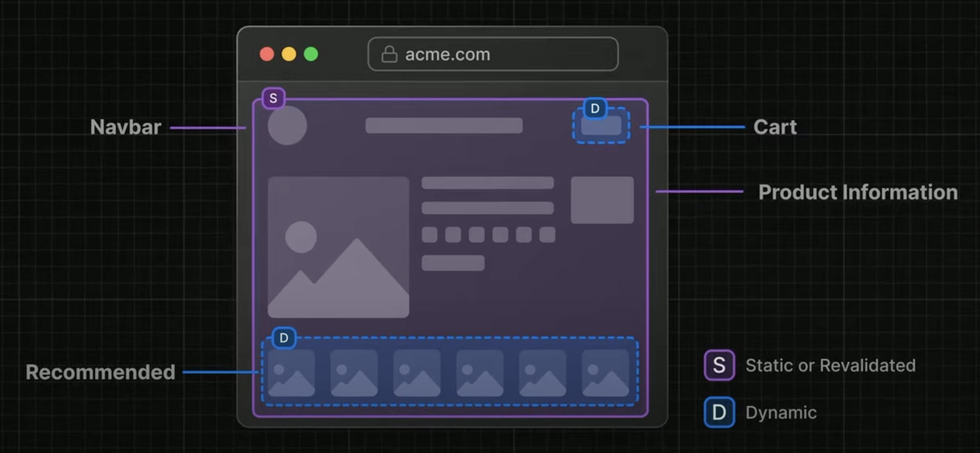
Task: Click the last recommended product thumbnail
Action: coord(605,373)
